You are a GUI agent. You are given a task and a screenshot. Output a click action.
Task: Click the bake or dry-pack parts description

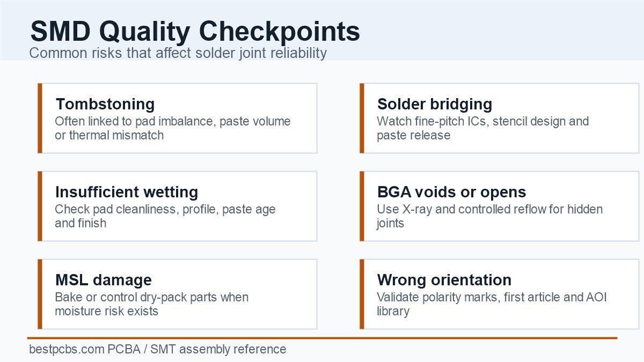pos(152,304)
